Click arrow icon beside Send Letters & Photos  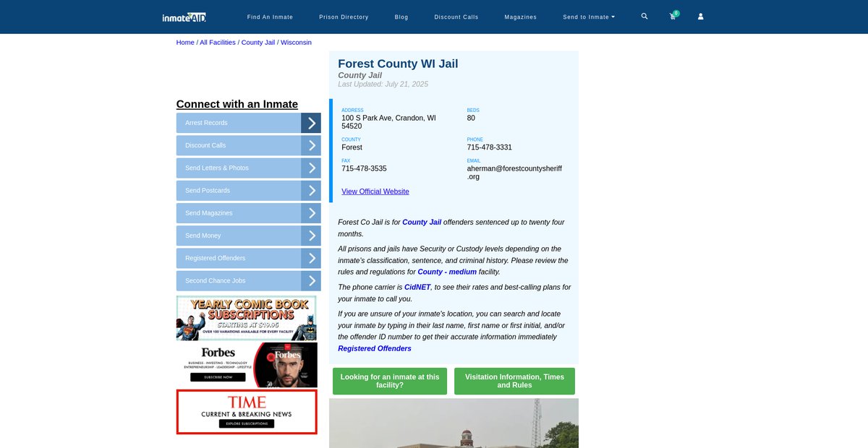pos(311,168)
